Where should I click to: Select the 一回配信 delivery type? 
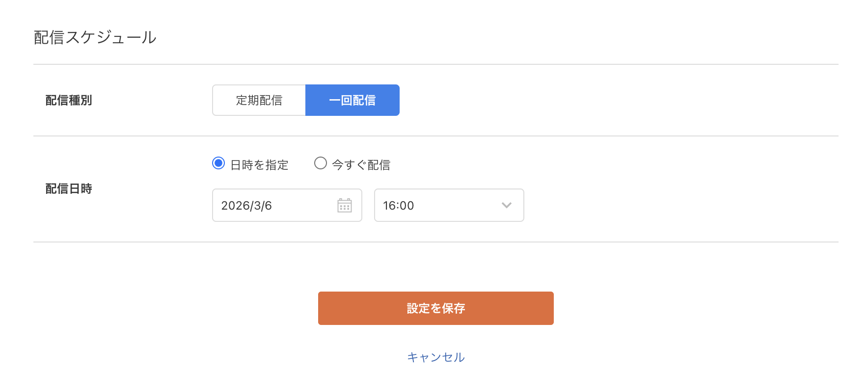coord(352,100)
